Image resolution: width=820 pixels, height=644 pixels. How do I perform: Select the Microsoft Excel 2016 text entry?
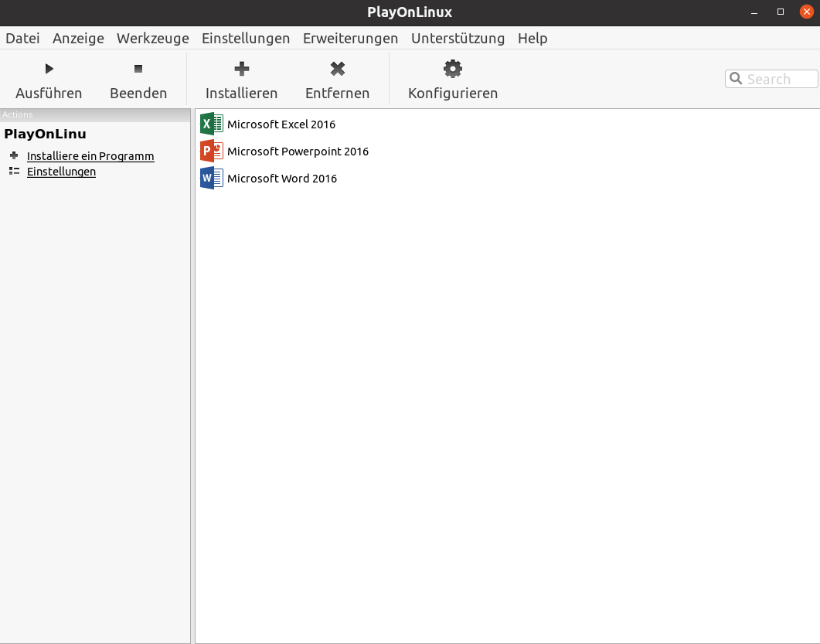[x=281, y=124]
